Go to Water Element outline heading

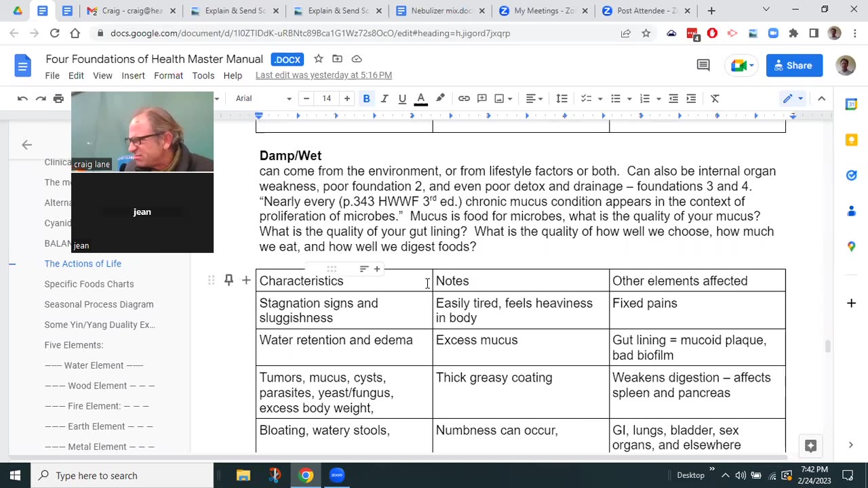(94, 365)
